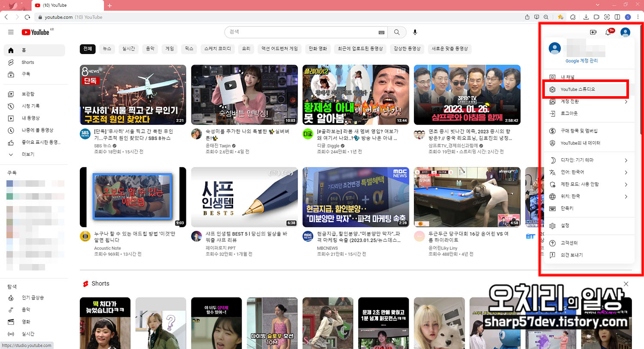Bookmark this page with the star icon

click(x=560, y=17)
